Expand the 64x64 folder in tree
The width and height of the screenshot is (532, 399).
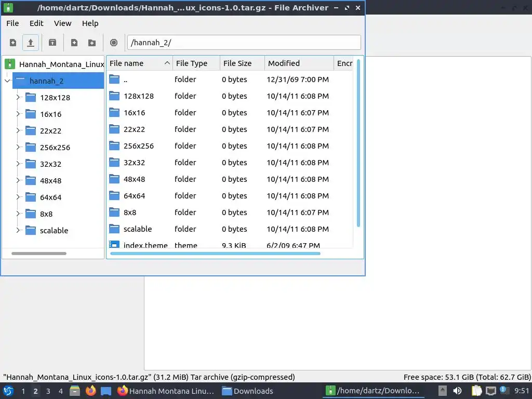pos(18,197)
